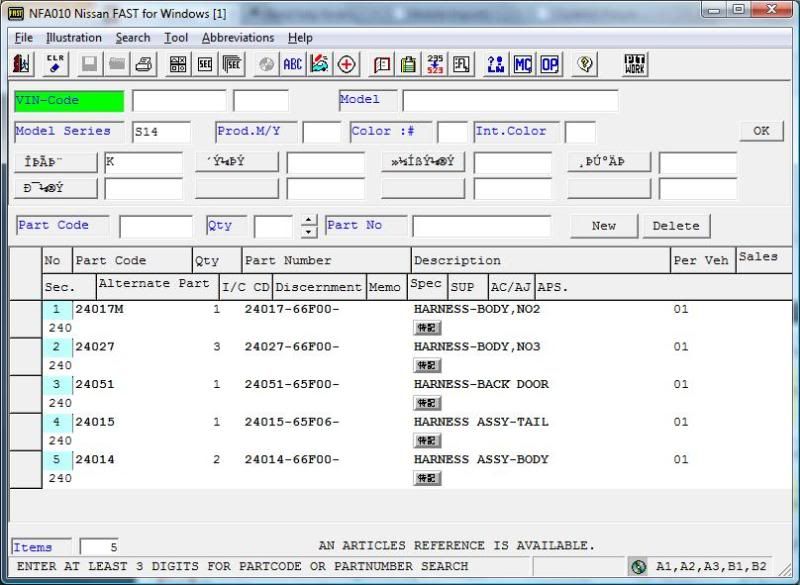Screen dimensions: 800x585
Task: Click the car with red pen icon
Action: point(319,64)
